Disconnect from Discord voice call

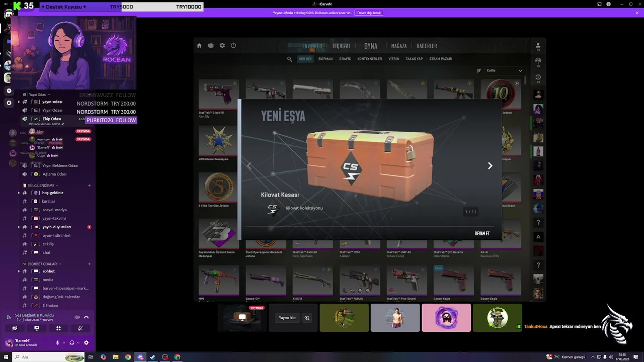pyautogui.click(x=87, y=317)
